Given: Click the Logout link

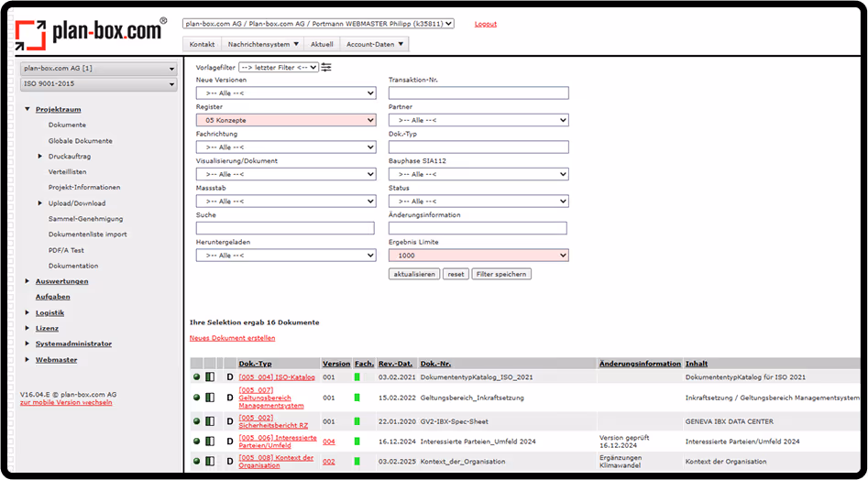Looking at the screenshot, I should click(486, 25).
